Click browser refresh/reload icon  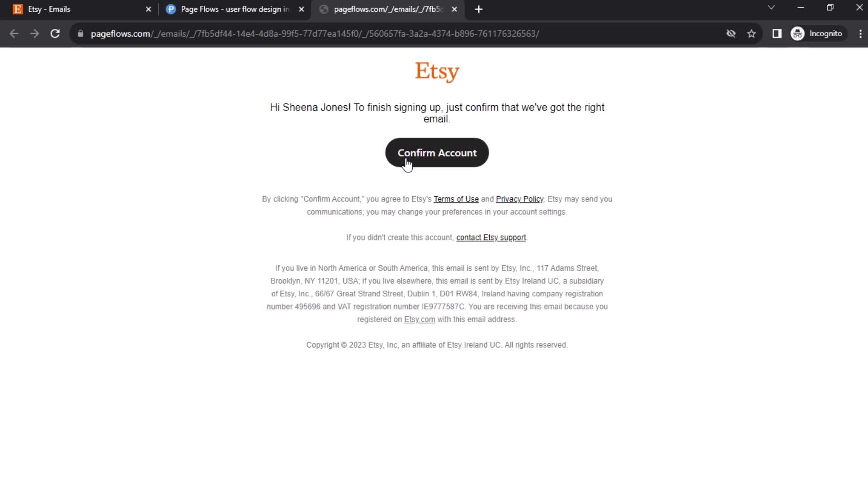(54, 33)
